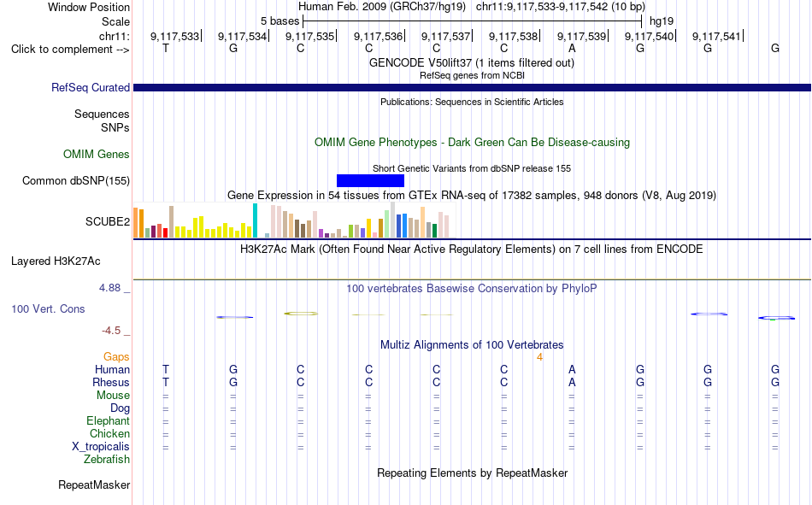Open Layered H3K27Ac track label
The height and width of the screenshot is (505, 812).
56,261
